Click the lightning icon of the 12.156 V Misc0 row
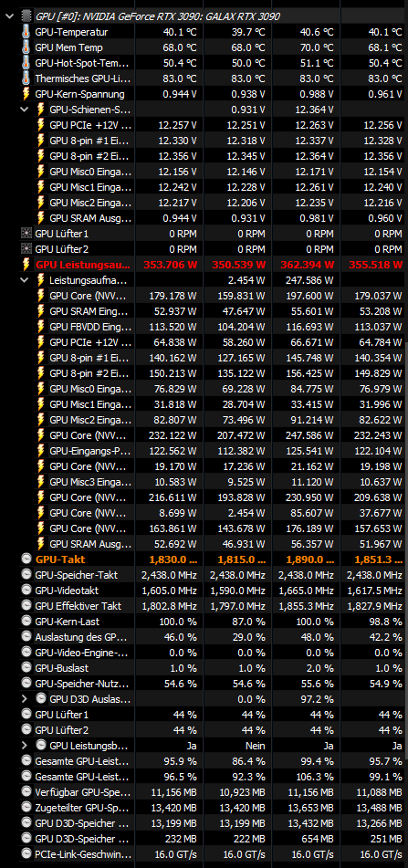The image size is (408, 868). [40, 171]
